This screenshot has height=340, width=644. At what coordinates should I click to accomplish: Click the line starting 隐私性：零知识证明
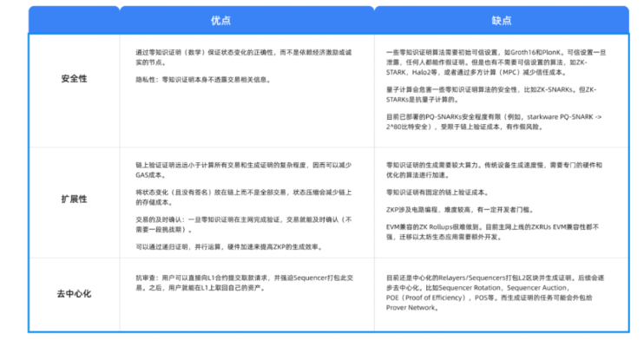[204, 80]
